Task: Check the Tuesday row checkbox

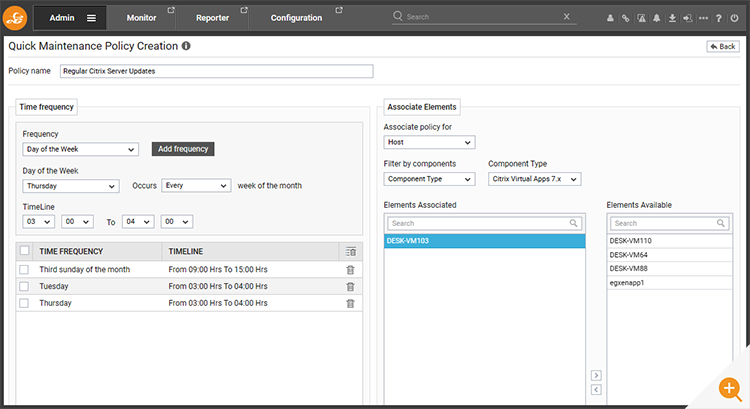Action: pyautogui.click(x=24, y=287)
